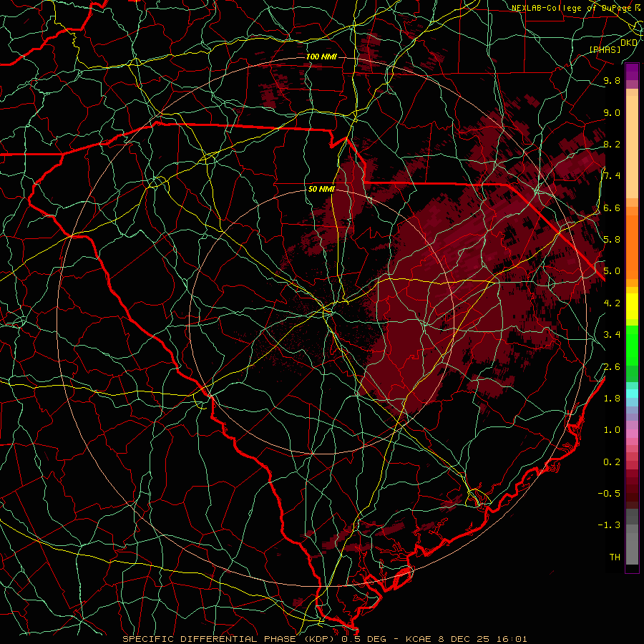Click the 8 DEC 25 16:01 timestamp

(x=481, y=639)
